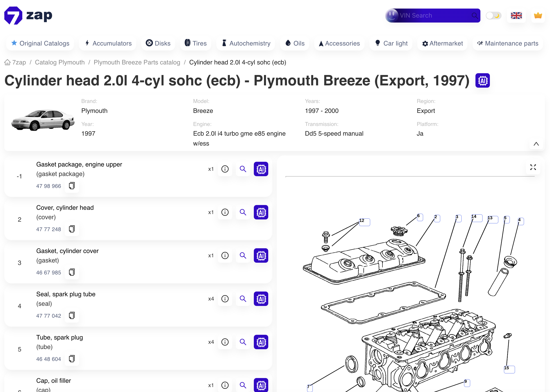Copy the part number 47 77 248
The width and height of the screenshot is (550, 392).
tap(71, 229)
